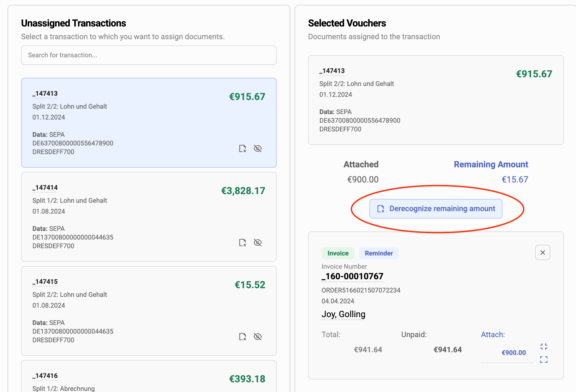Open invoice number _160-00010767 link
This screenshot has width=576, height=392.
click(x=352, y=276)
